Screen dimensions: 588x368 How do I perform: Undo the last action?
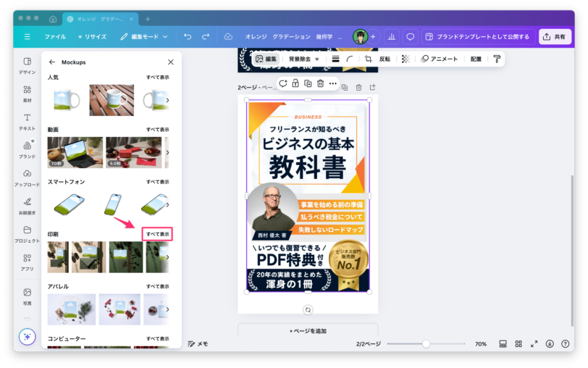click(188, 37)
